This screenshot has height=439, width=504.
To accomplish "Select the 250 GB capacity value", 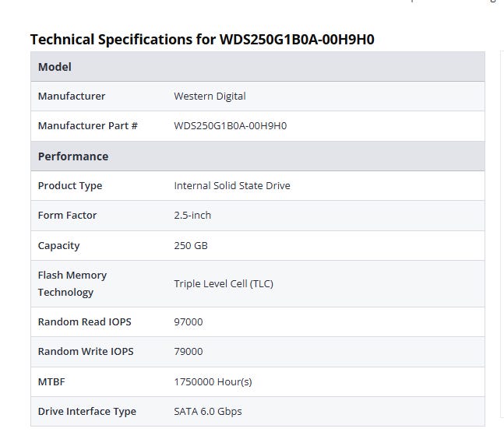I will click(x=190, y=246).
